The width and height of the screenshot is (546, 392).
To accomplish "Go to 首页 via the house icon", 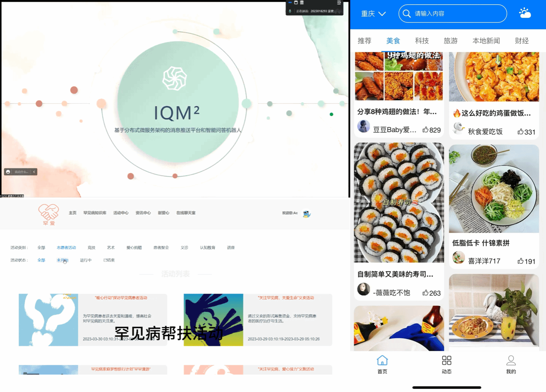I will pos(382,360).
